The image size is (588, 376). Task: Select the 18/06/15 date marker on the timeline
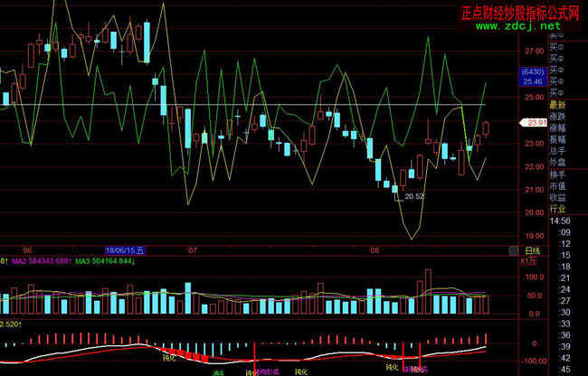pyautogui.click(x=128, y=250)
